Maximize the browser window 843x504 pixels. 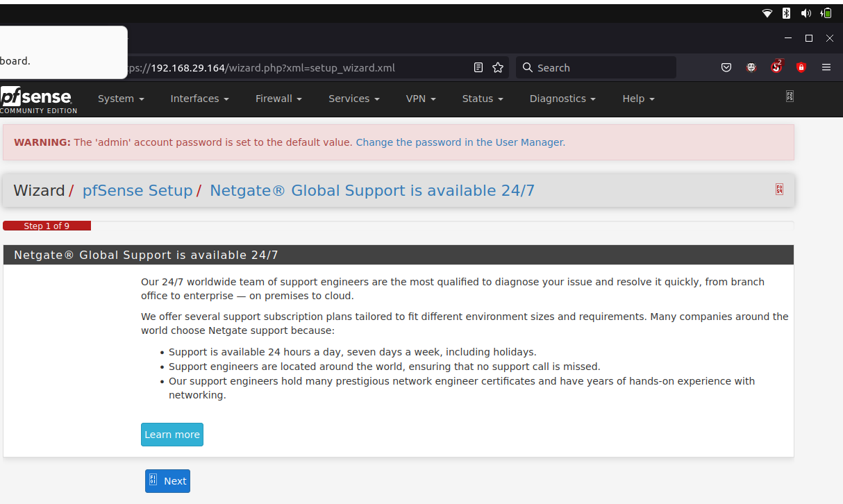click(x=808, y=38)
